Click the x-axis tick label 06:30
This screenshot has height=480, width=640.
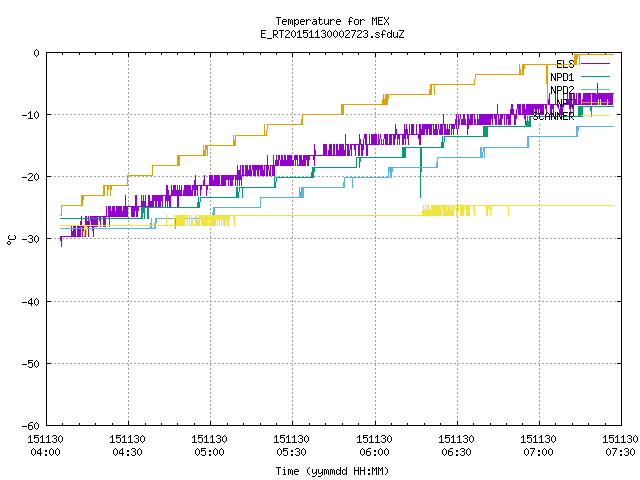pyautogui.click(x=456, y=452)
